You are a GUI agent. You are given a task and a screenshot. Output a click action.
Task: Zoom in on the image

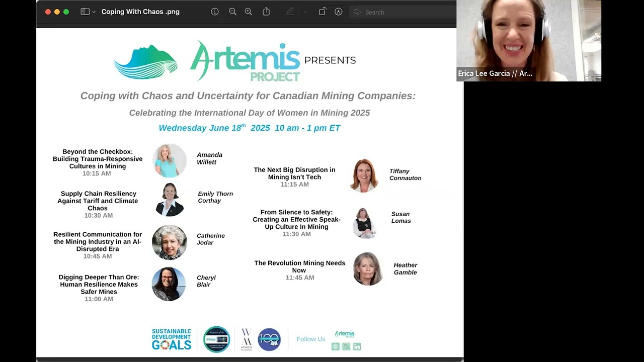[248, 12]
